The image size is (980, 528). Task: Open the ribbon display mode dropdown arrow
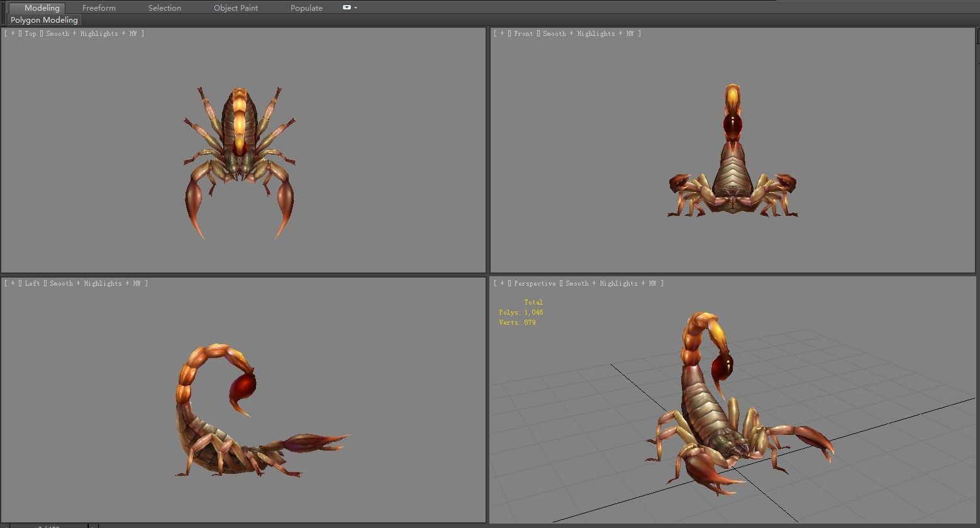[356, 8]
